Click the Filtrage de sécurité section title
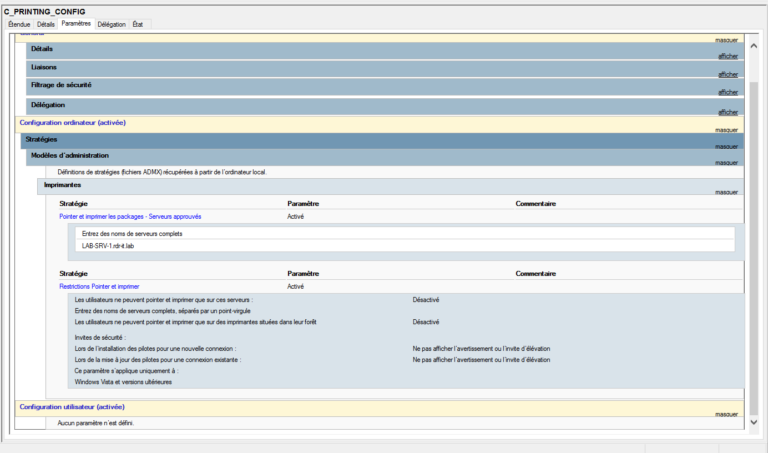The width and height of the screenshot is (768, 453). pyautogui.click(x=61, y=85)
